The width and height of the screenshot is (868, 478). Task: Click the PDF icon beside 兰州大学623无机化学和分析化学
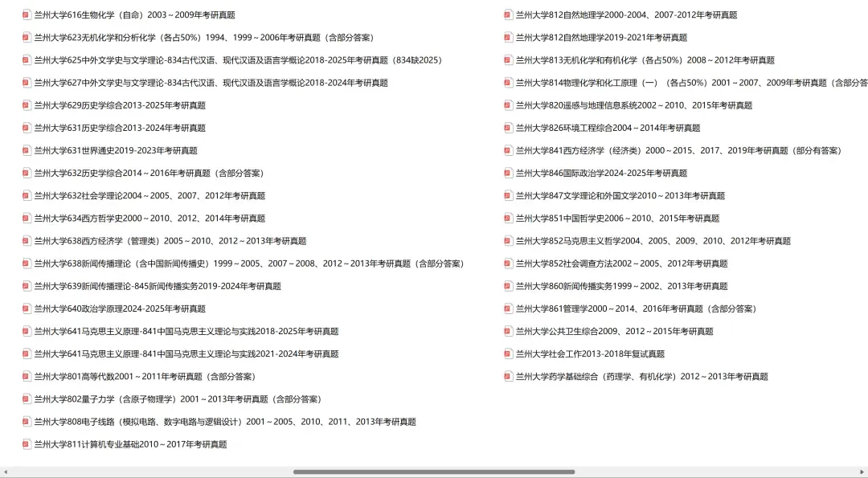coord(27,38)
